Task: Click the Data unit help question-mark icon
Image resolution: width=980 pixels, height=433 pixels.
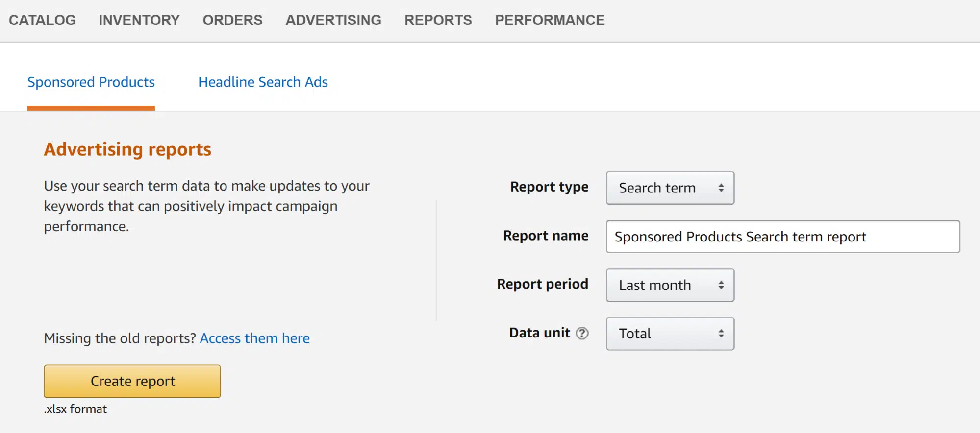Action: click(x=582, y=334)
